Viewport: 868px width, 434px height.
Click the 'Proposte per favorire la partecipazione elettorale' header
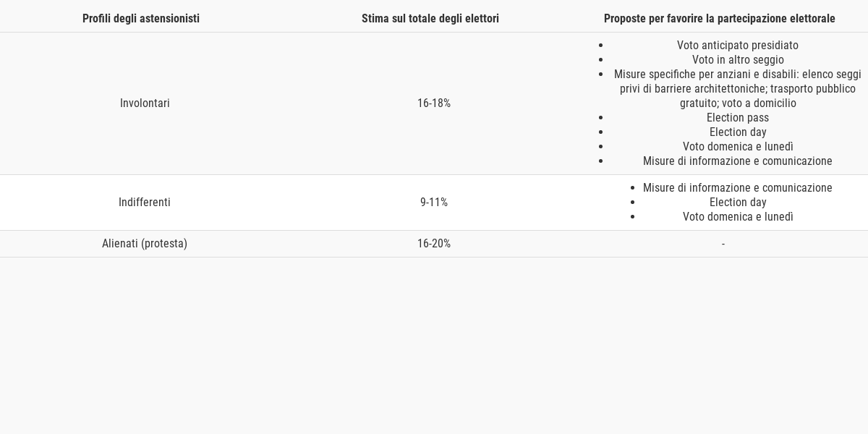(720, 19)
